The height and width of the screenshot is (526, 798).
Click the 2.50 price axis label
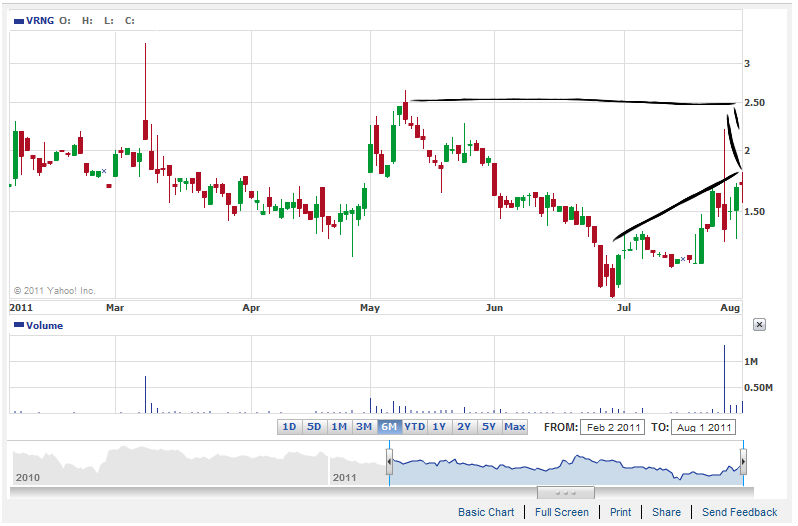tap(754, 103)
